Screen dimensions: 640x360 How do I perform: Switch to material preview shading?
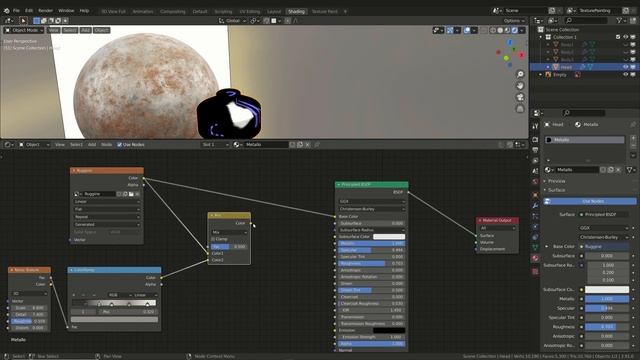pos(507,30)
